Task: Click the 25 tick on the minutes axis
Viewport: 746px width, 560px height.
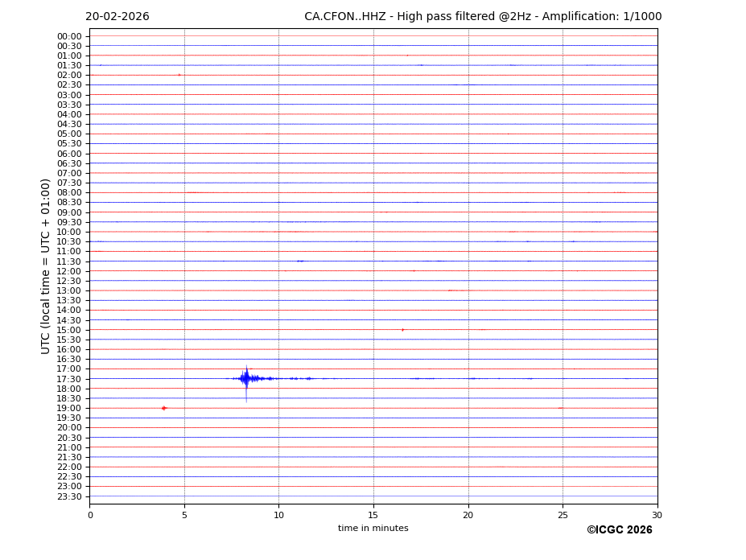Action: 563,515
